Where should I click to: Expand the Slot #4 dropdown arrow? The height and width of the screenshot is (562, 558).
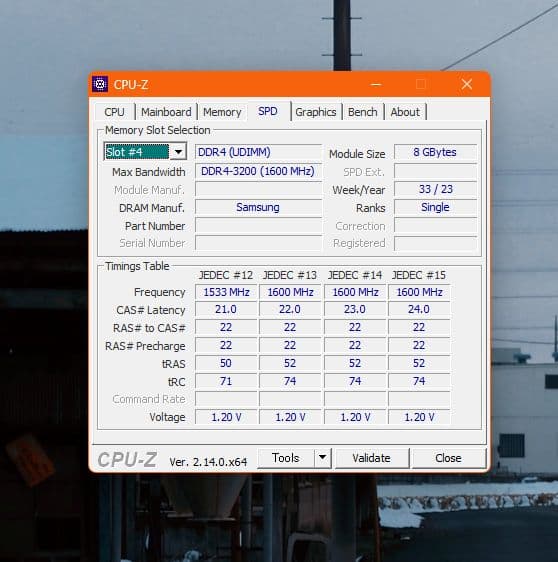[x=178, y=152]
